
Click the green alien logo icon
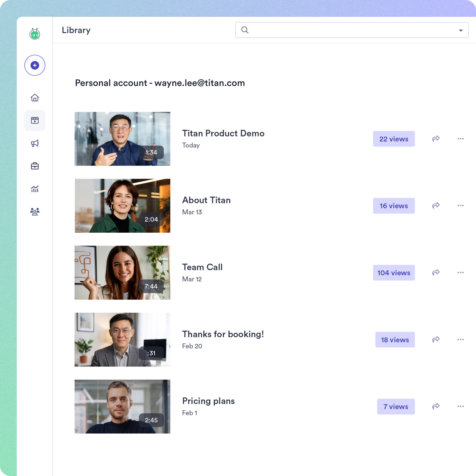pos(35,34)
